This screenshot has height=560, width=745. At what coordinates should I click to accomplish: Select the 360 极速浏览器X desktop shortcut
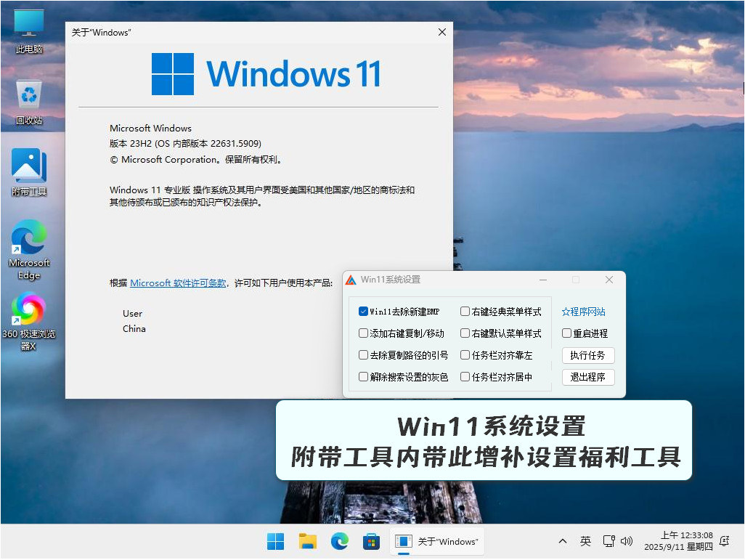click(29, 322)
